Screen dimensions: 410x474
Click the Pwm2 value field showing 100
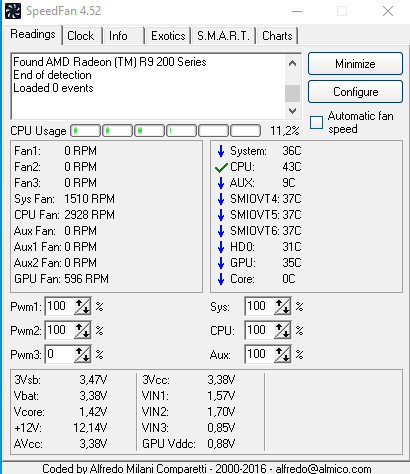click(x=59, y=330)
